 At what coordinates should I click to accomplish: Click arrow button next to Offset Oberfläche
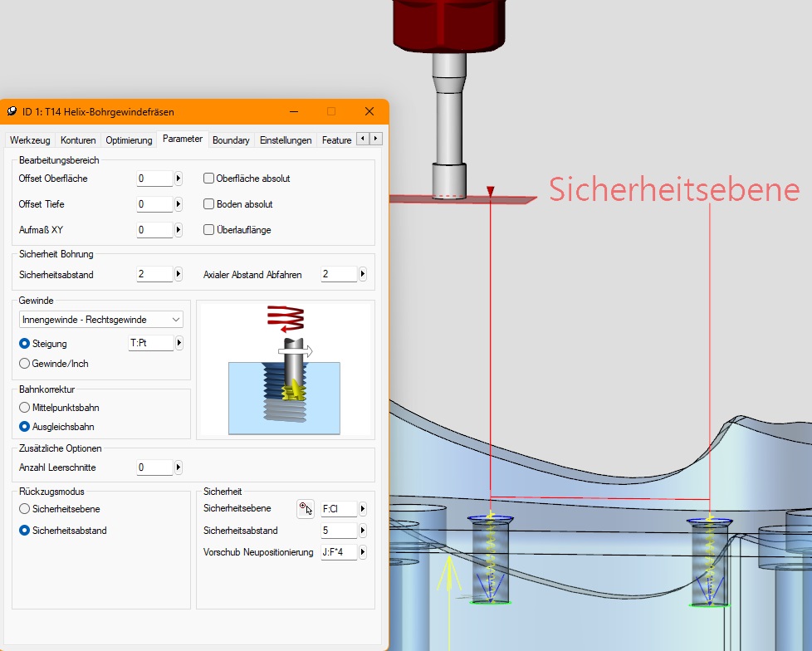(x=179, y=179)
